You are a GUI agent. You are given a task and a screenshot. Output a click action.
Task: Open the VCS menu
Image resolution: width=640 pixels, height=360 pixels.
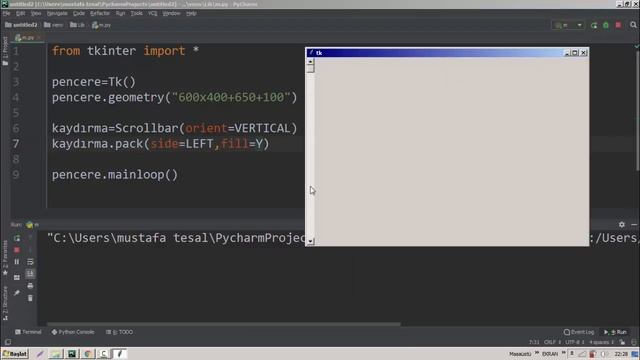[153, 13]
